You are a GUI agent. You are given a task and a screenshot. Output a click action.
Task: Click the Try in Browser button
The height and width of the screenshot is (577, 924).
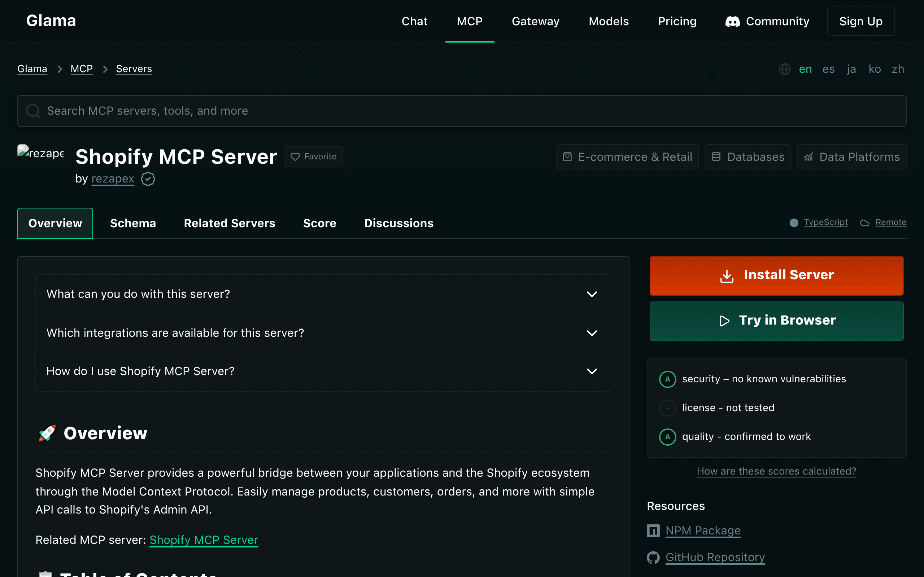(776, 321)
